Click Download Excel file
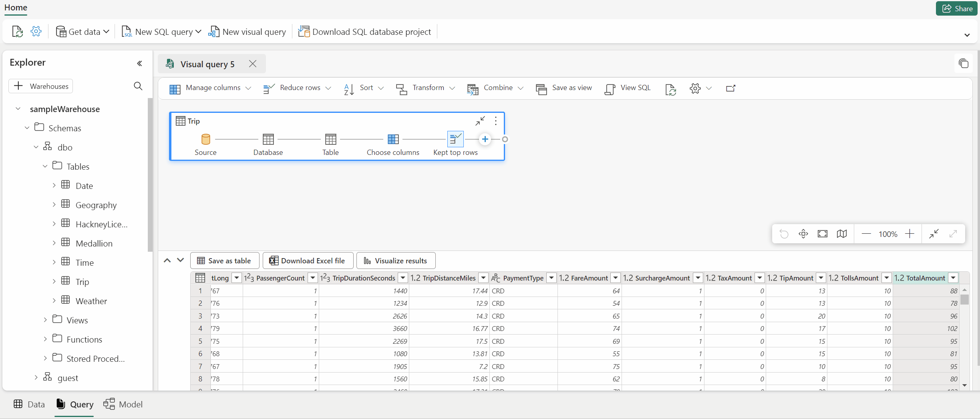The image size is (980, 419). point(307,261)
